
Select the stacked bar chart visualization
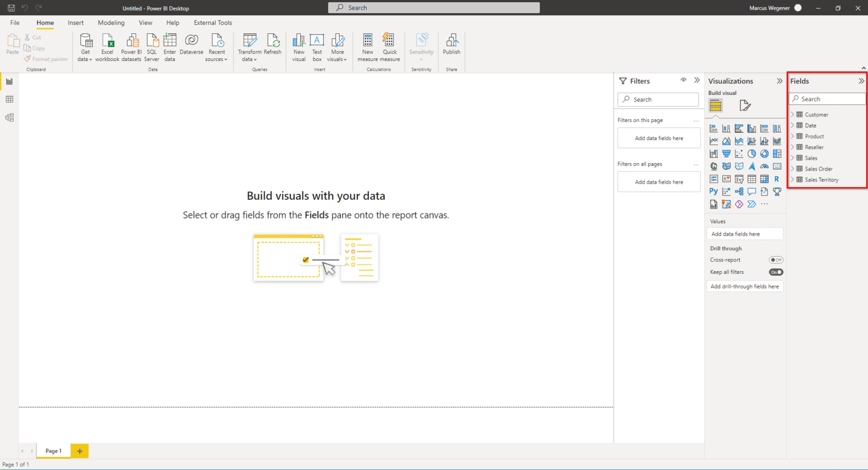pyautogui.click(x=713, y=128)
